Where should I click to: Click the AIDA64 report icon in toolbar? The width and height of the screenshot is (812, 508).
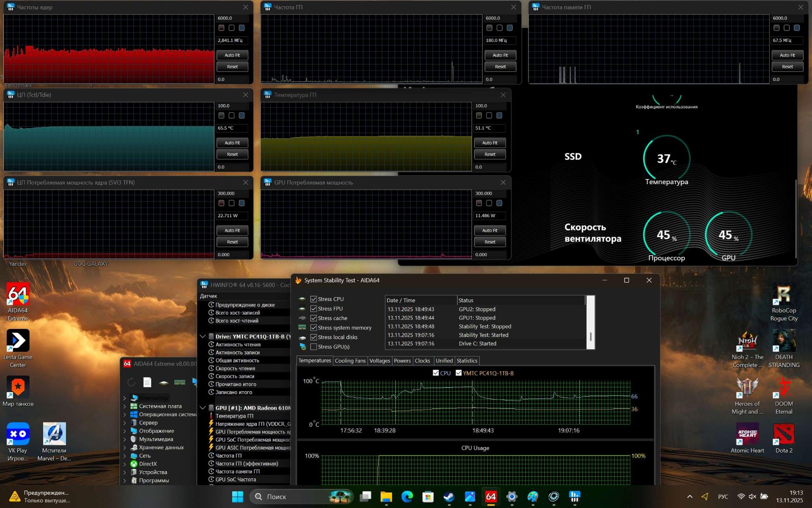pyautogui.click(x=147, y=382)
